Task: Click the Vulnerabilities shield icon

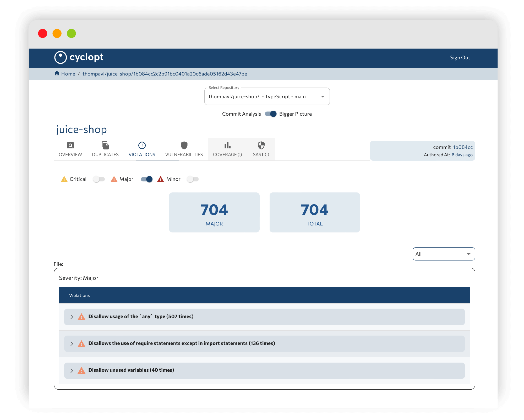Action: (x=184, y=145)
